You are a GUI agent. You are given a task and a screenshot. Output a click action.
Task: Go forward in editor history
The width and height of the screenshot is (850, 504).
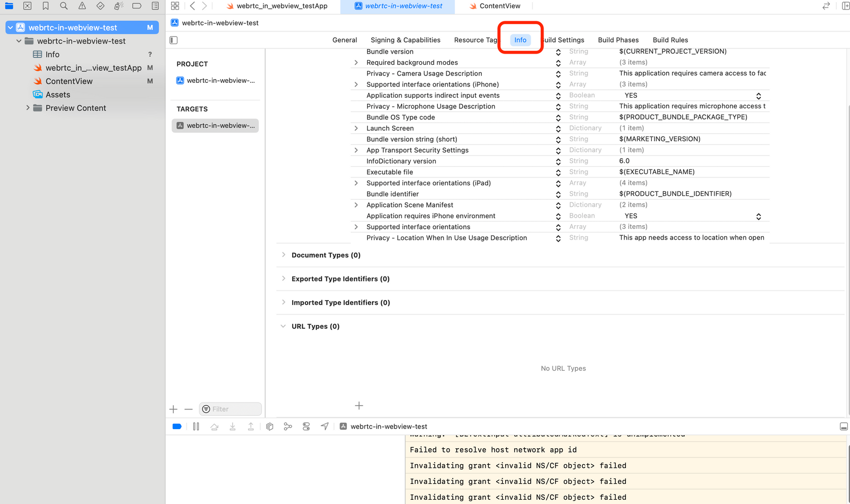(x=205, y=6)
